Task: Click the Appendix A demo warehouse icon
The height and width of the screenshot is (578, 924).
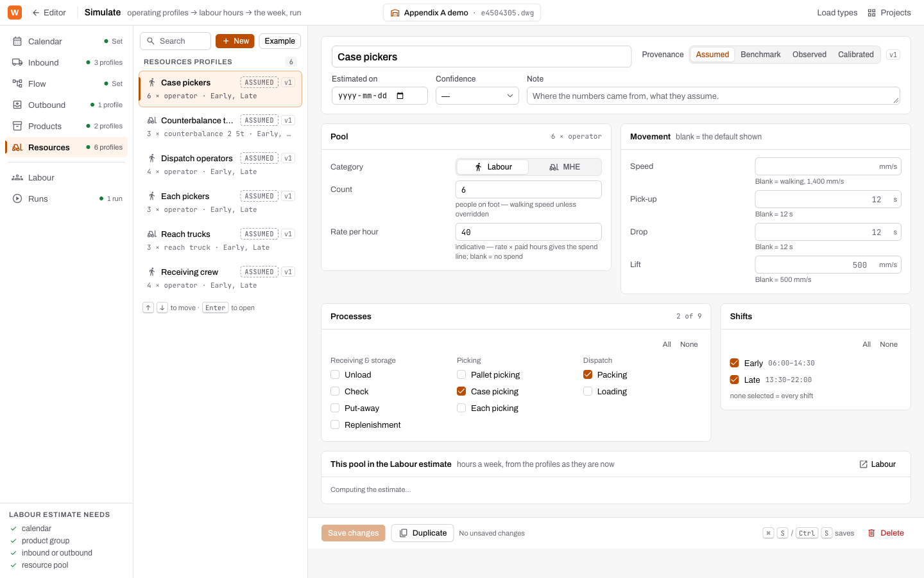Action: [x=395, y=13]
